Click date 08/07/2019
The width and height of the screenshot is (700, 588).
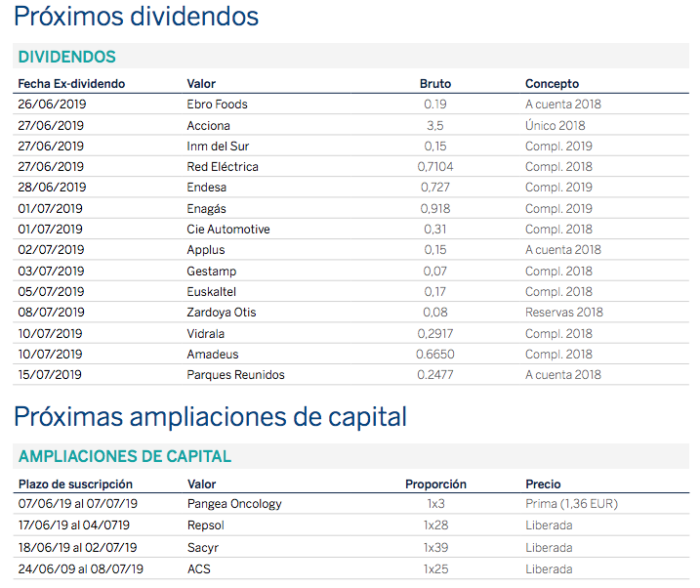51,313
